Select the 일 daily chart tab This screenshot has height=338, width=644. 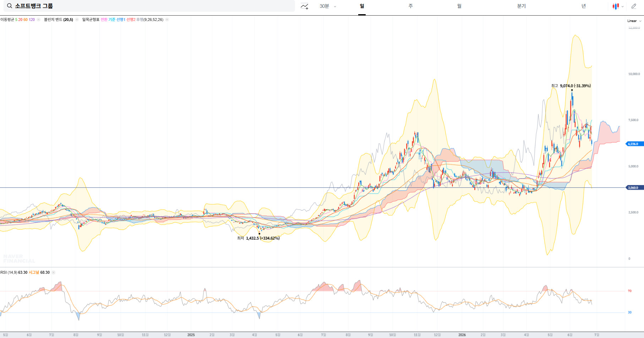[x=362, y=6]
